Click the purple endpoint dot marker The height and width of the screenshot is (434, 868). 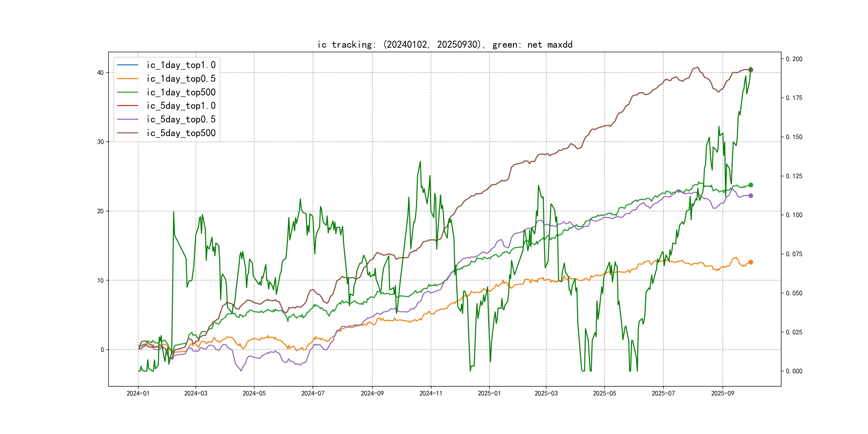(x=751, y=196)
